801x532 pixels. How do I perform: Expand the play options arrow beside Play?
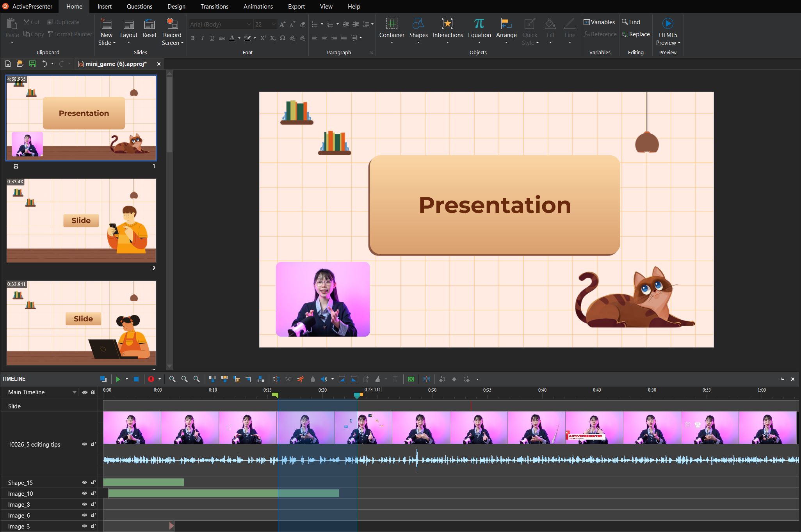point(126,379)
